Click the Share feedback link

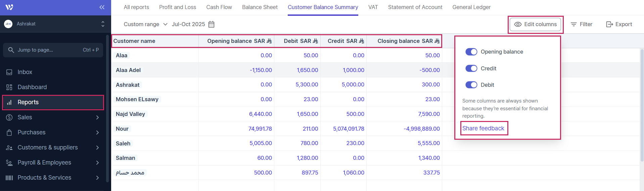click(x=483, y=128)
